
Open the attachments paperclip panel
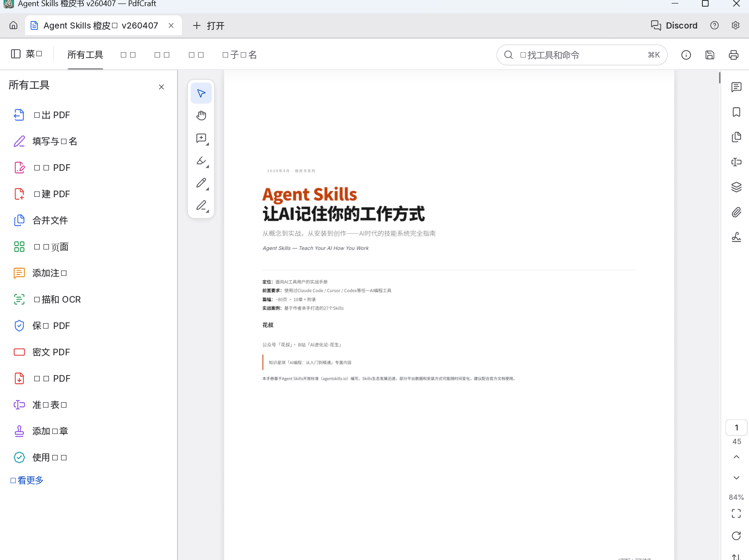(x=736, y=212)
